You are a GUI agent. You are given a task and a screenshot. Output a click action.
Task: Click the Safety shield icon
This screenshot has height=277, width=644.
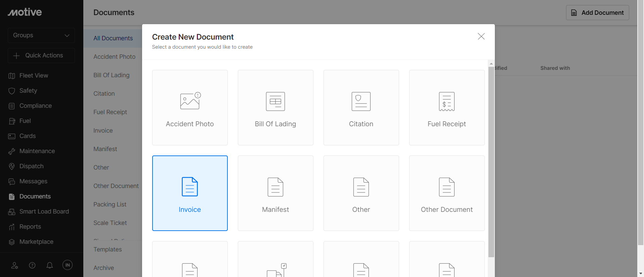click(x=12, y=91)
